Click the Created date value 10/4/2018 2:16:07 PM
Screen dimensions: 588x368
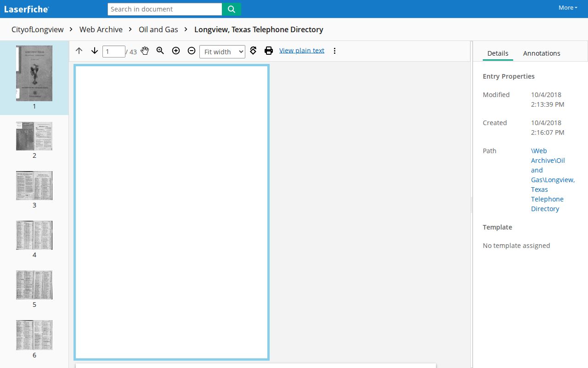[x=548, y=127]
